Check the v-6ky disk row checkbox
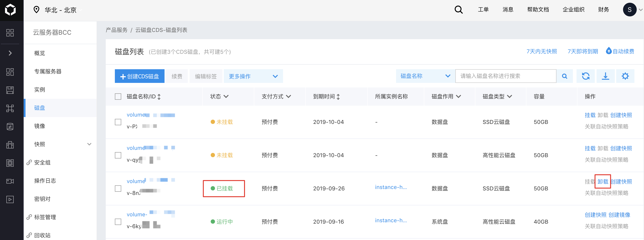This screenshot has width=644, height=240. 118,222
